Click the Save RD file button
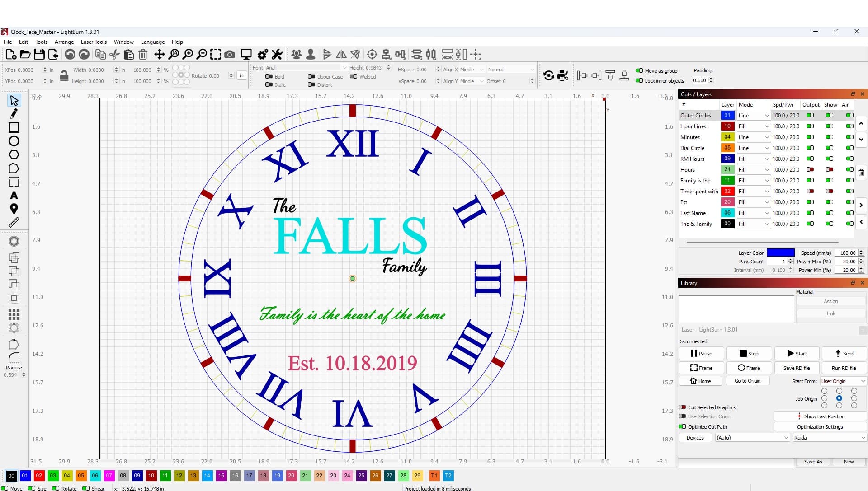868x491 pixels. click(x=796, y=368)
